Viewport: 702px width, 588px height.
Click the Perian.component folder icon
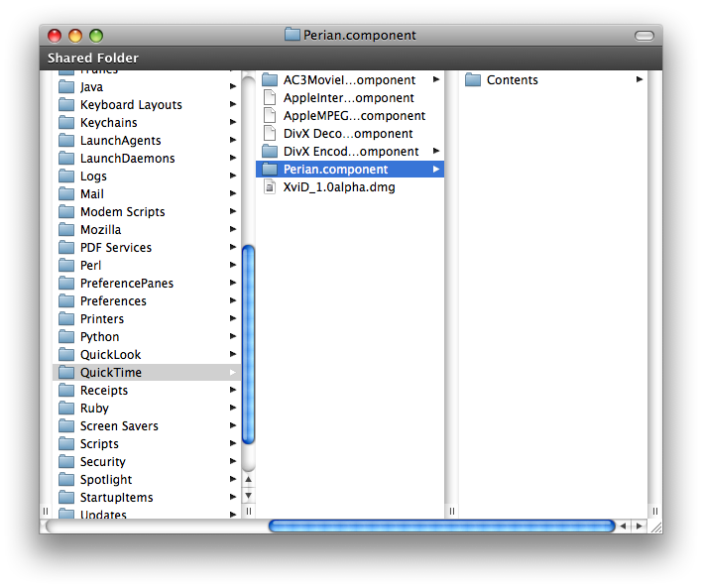pyautogui.click(x=270, y=170)
